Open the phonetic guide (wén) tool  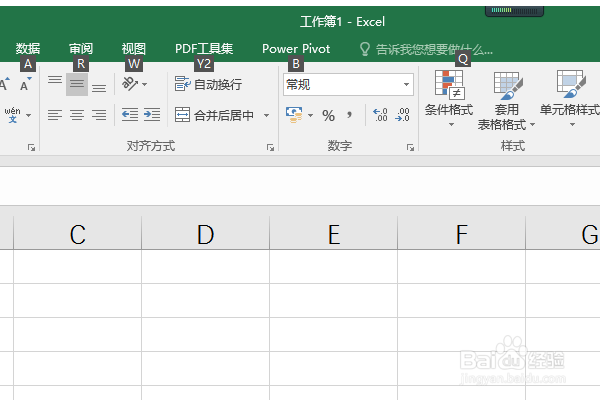(12, 114)
